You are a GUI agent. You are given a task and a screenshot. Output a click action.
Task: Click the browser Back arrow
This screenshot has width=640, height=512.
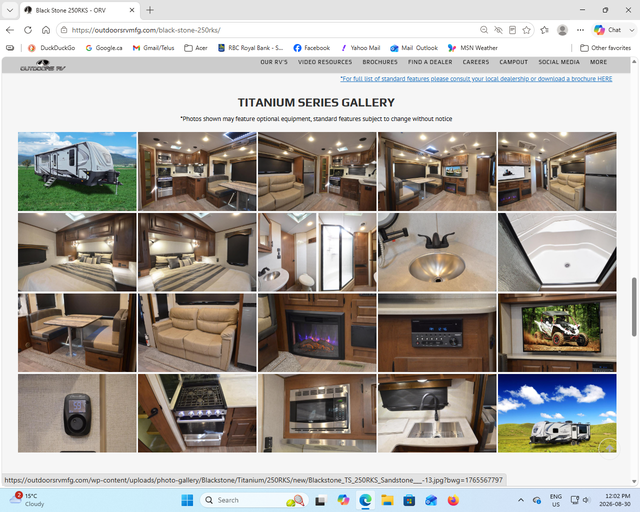click(x=10, y=30)
